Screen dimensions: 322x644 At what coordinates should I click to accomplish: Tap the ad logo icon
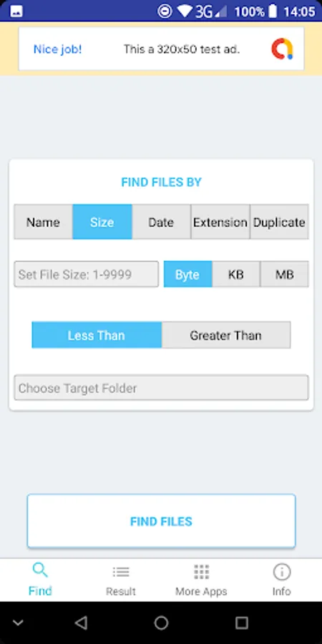[282, 49]
